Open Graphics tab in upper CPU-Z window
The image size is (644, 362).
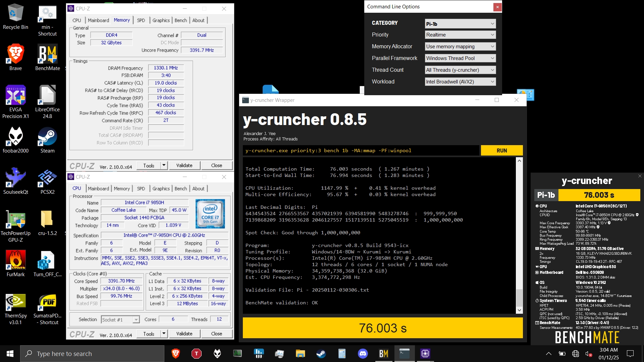pyautogui.click(x=161, y=20)
